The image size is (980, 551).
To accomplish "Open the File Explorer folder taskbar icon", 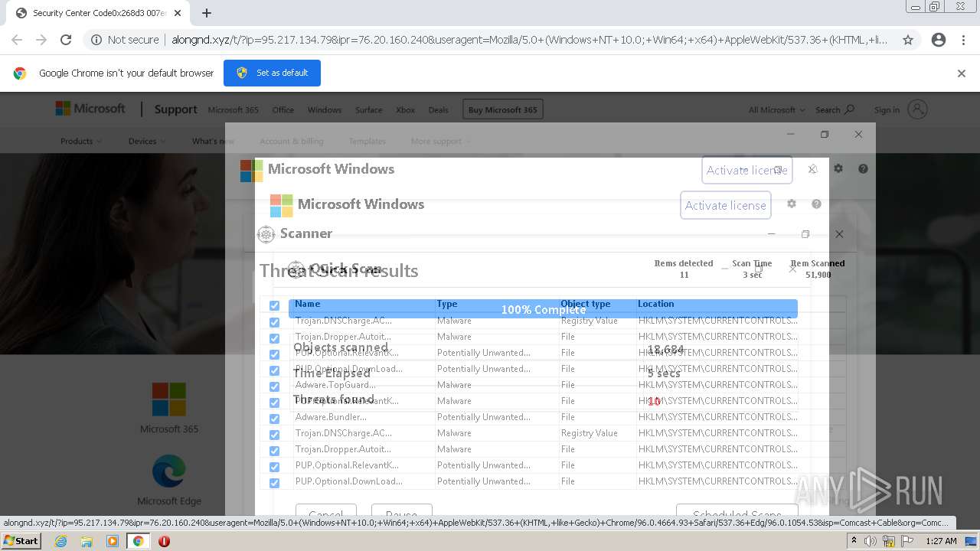I will (x=87, y=541).
